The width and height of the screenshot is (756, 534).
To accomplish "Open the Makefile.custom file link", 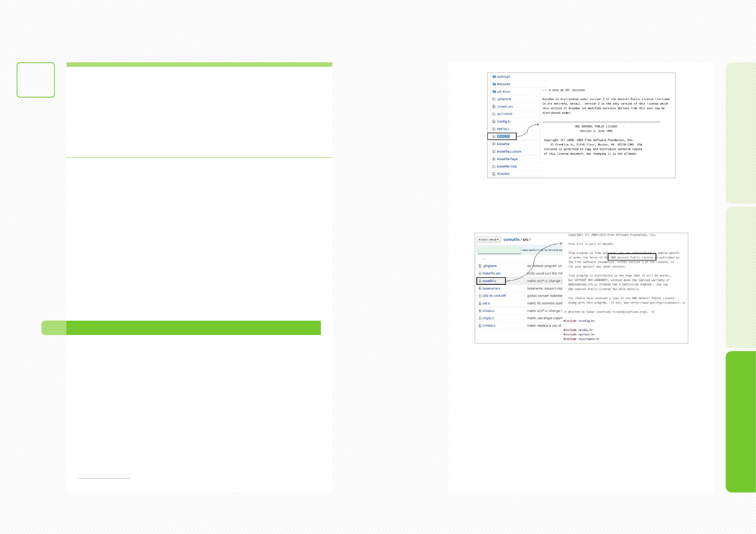I will (509, 151).
